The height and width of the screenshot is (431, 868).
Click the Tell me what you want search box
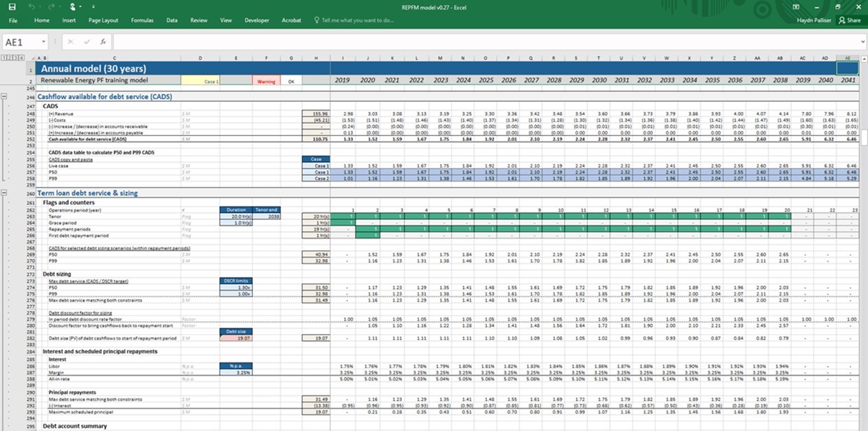pyautogui.click(x=357, y=21)
